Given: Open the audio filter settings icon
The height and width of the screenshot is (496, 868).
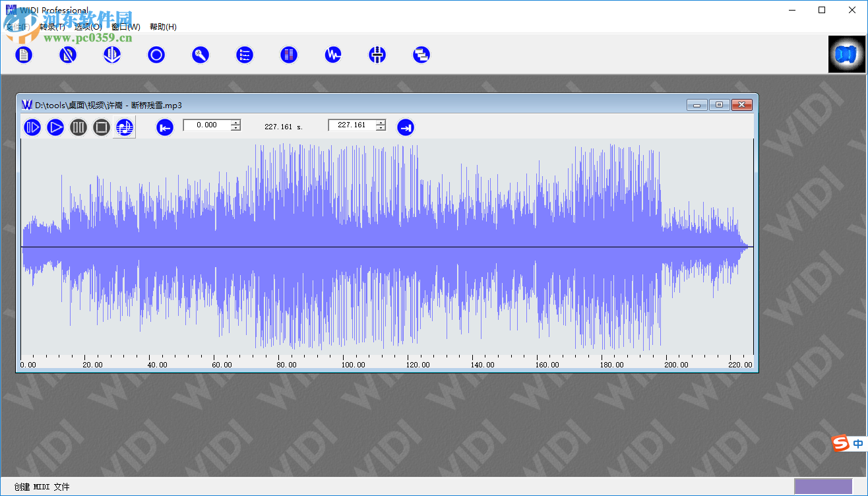Looking at the screenshot, I should 377,55.
